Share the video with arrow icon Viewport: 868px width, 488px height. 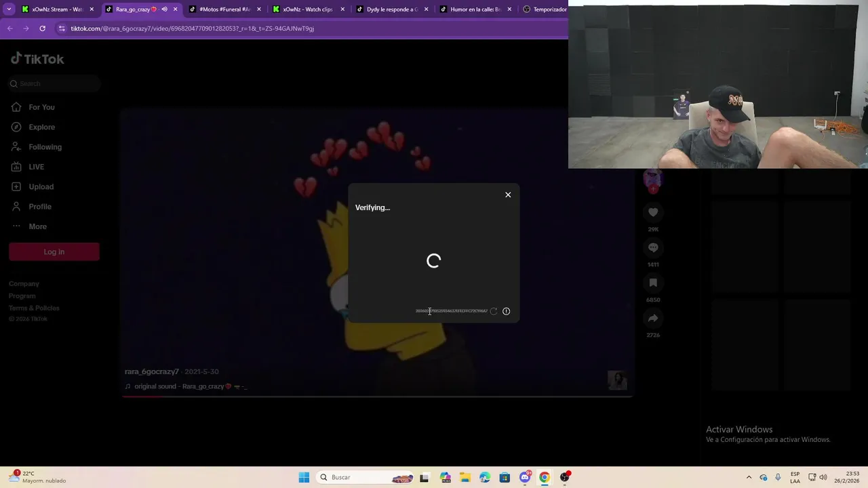click(653, 318)
